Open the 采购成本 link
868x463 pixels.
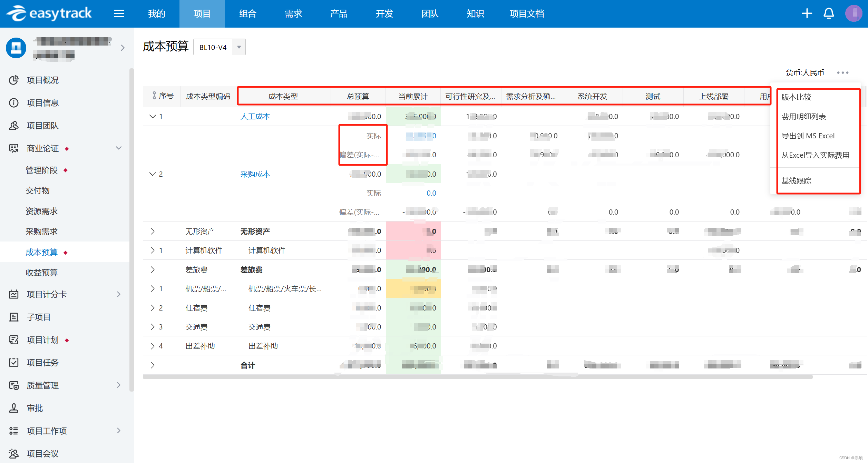(255, 174)
